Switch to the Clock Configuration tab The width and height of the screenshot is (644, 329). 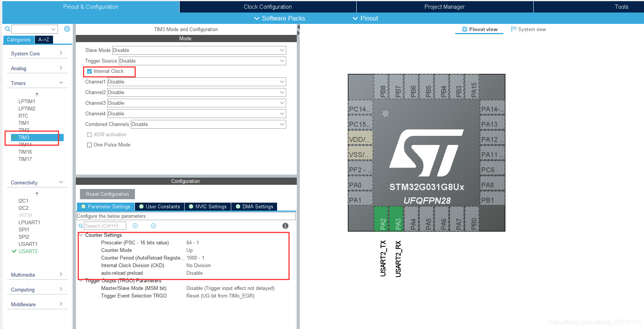(x=268, y=7)
